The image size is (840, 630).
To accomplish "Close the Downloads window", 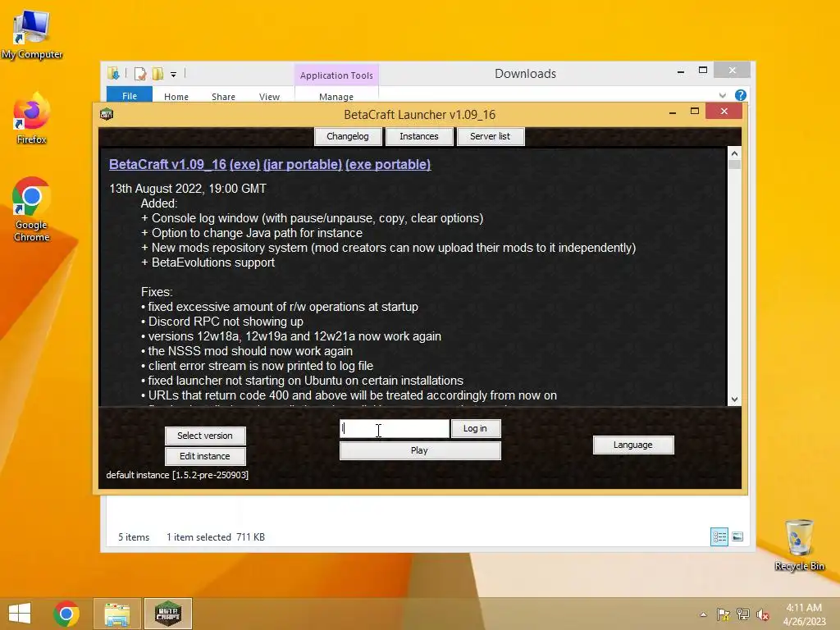I will [x=733, y=71].
